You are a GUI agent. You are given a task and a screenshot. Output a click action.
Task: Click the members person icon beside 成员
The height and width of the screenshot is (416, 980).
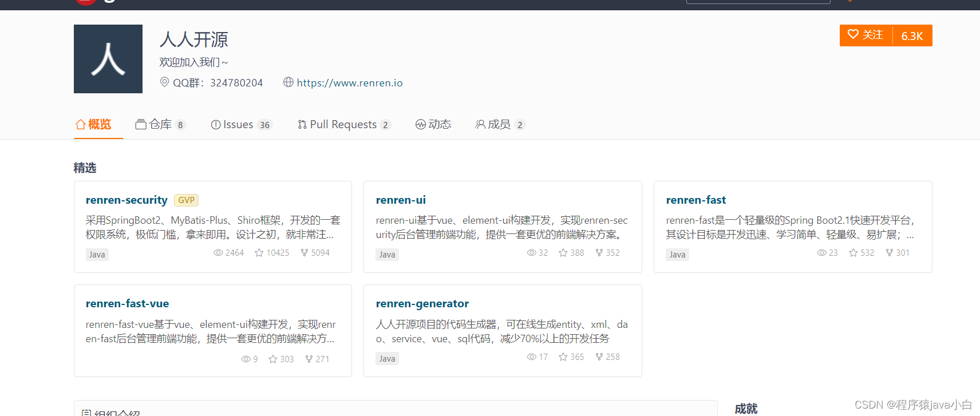point(480,124)
